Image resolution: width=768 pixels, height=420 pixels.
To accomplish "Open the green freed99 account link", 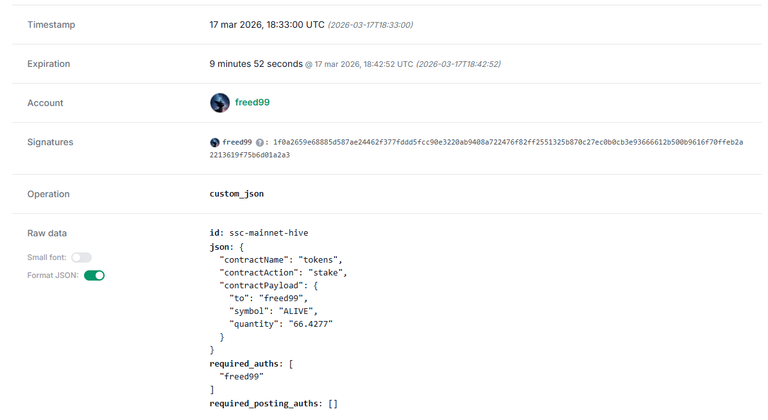I will pyautogui.click(x=253, y=102).
